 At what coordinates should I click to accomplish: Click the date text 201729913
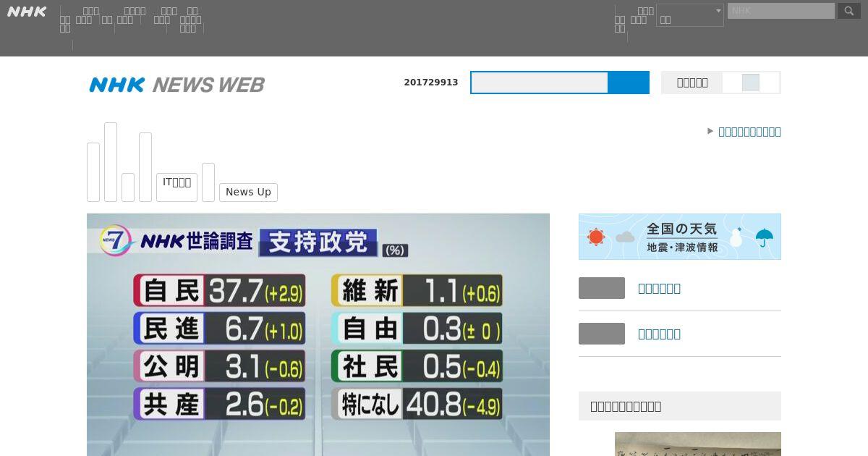pyautogui.click(x=431, y=83)
